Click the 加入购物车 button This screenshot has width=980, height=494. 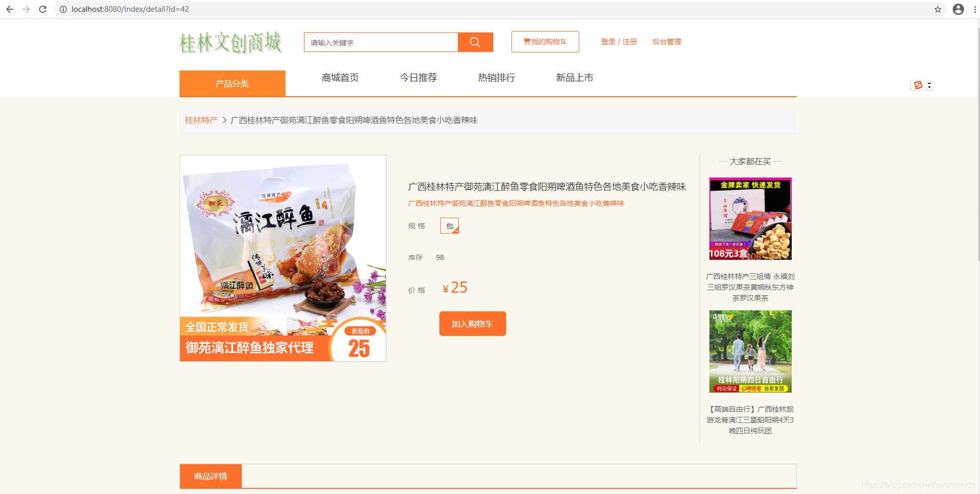pos(472,324)
